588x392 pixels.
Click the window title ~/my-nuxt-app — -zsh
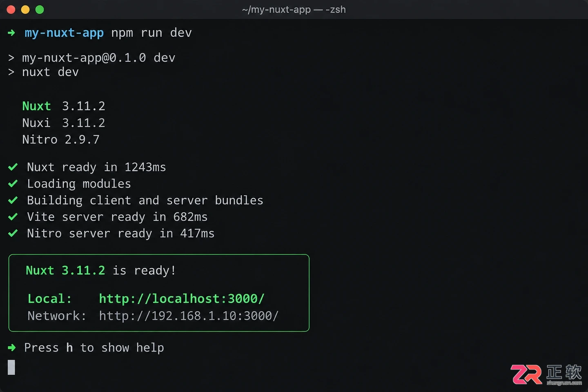point(294,9)
